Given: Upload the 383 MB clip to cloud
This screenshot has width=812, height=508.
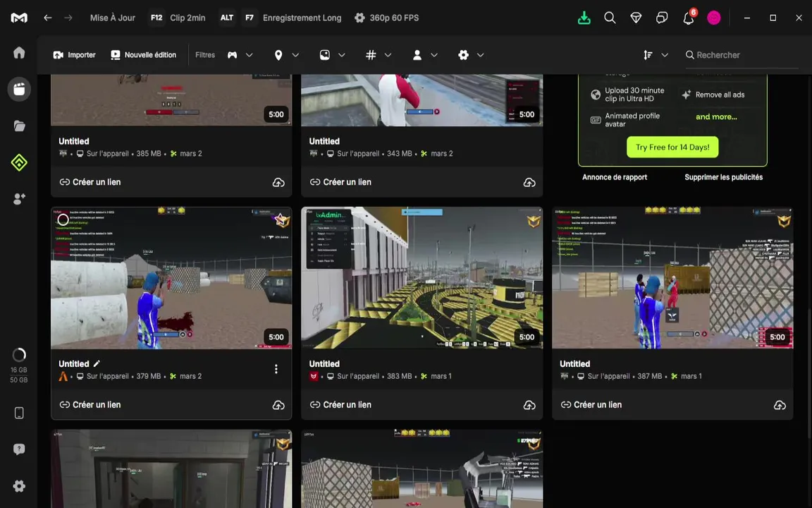Looking at the screenshot, I should [529, 405].
